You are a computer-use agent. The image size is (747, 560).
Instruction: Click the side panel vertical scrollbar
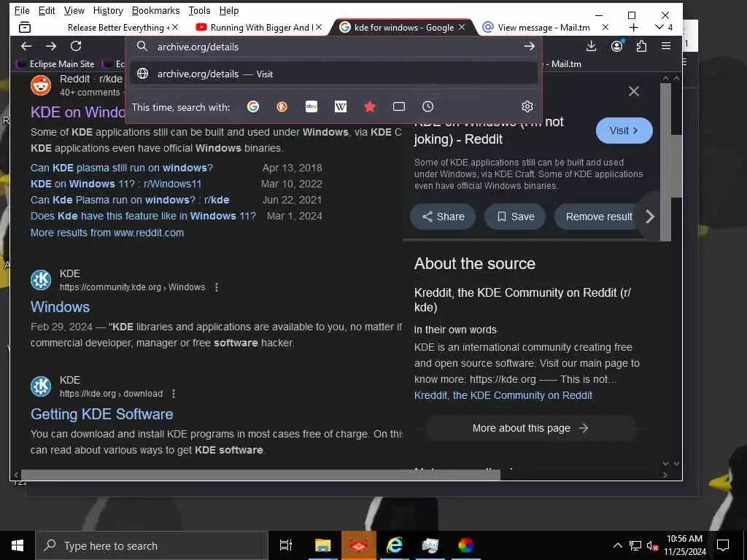pyautogui.click(x=665, y=163)
